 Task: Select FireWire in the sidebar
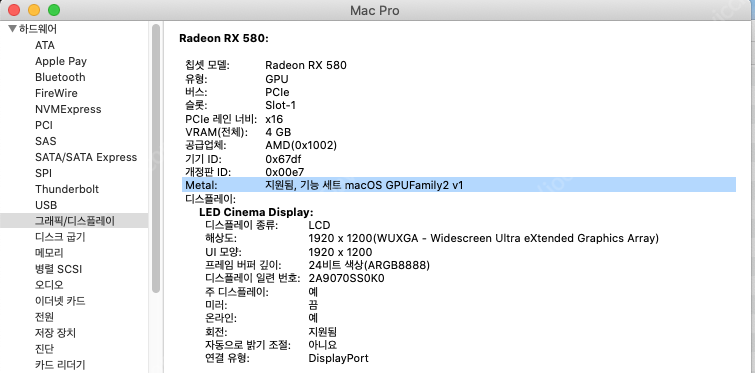tap(56, 93)
